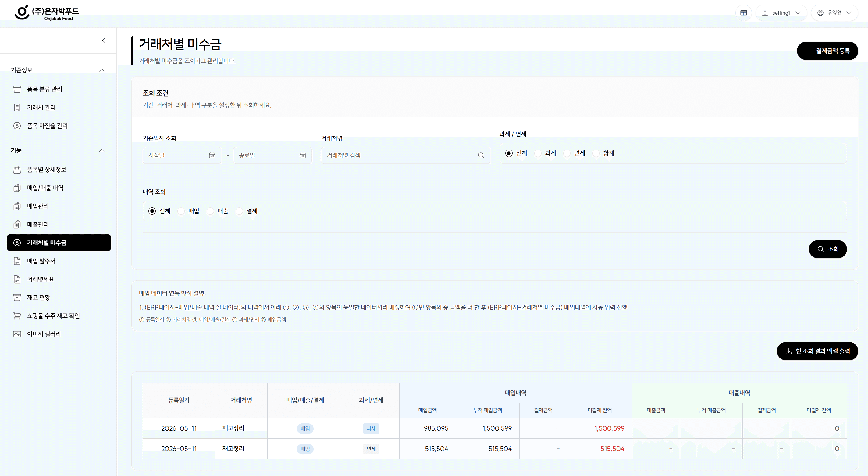The width and height of the screenshot is (868, 476).
Task: Go to 품목 마진율 관리
Action: point(59,126)
